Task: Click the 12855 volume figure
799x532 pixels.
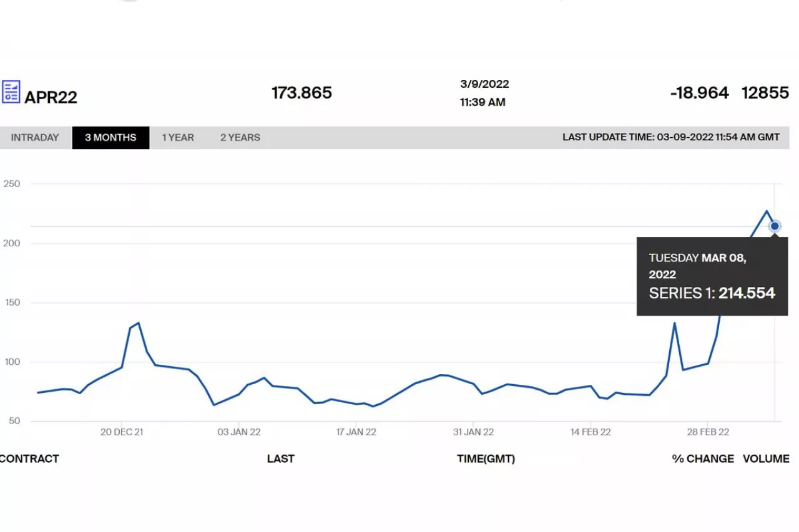Action: (765, 93)
